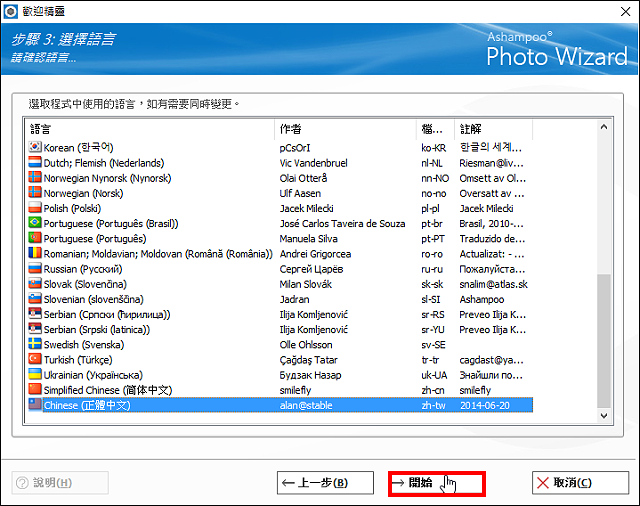Screen dimensions: 640x506
Task: Sort by the 語言 column header
Action: pyautogui.click(x=150, y=129)
